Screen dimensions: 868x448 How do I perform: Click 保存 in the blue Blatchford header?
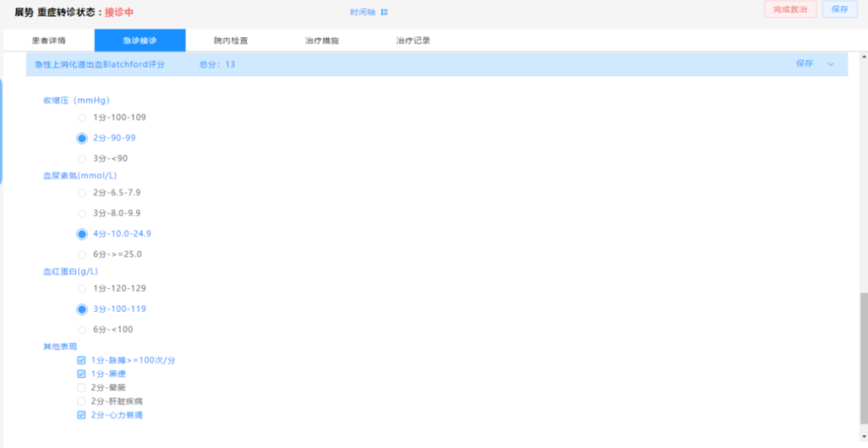point(805,64)
